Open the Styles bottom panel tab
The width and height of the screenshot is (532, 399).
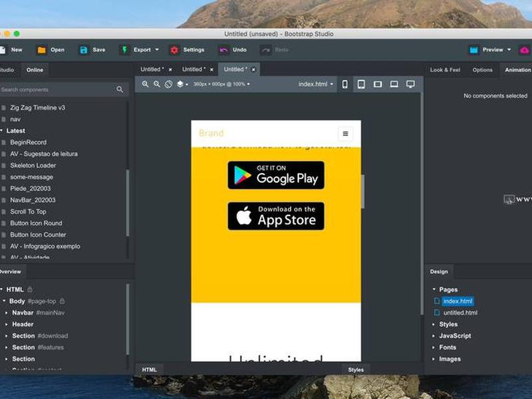[x=356, y=370]
